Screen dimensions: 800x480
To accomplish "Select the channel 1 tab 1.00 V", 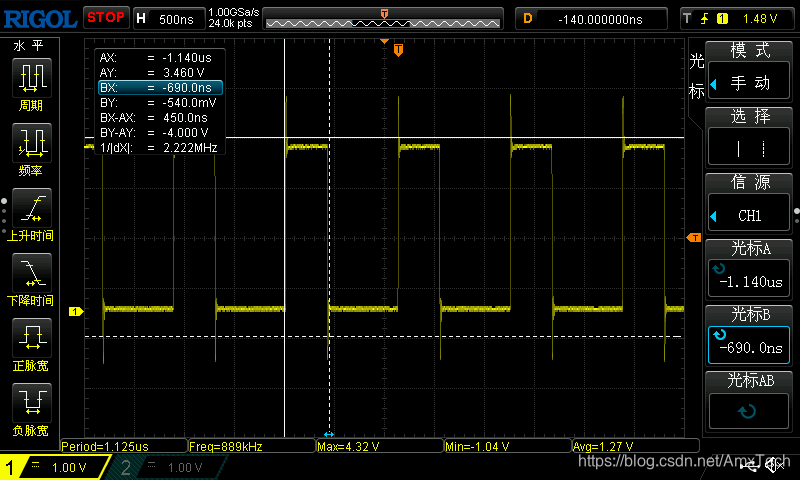I will point(55,467).
